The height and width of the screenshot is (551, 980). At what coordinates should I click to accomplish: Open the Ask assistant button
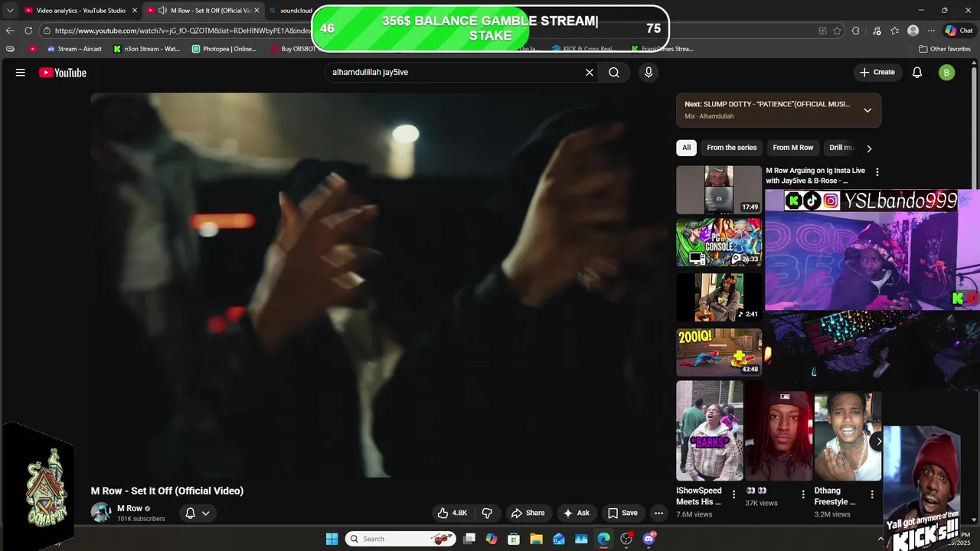pos(577,513)
